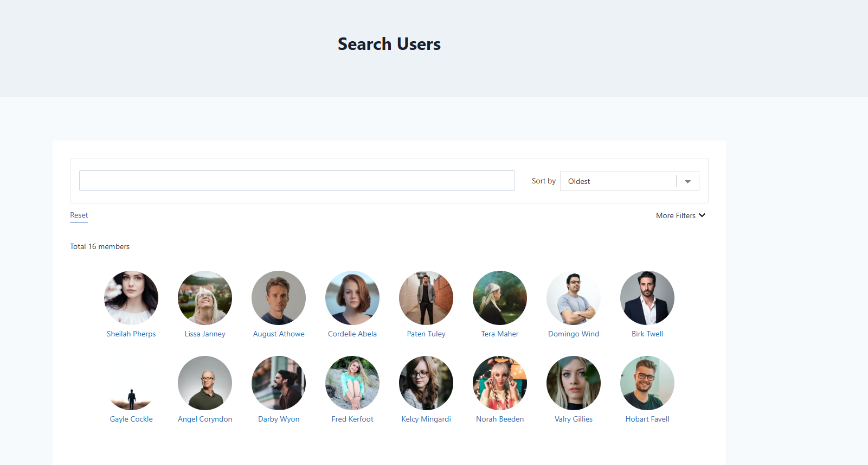Open Valry Gillies' profile avatar

point(574,383)
